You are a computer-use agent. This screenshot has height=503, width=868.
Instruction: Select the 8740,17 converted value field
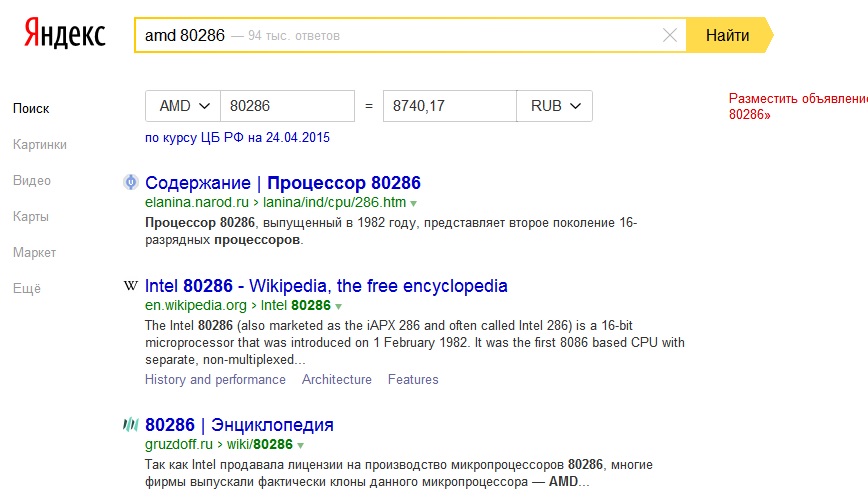click(450, 106)
